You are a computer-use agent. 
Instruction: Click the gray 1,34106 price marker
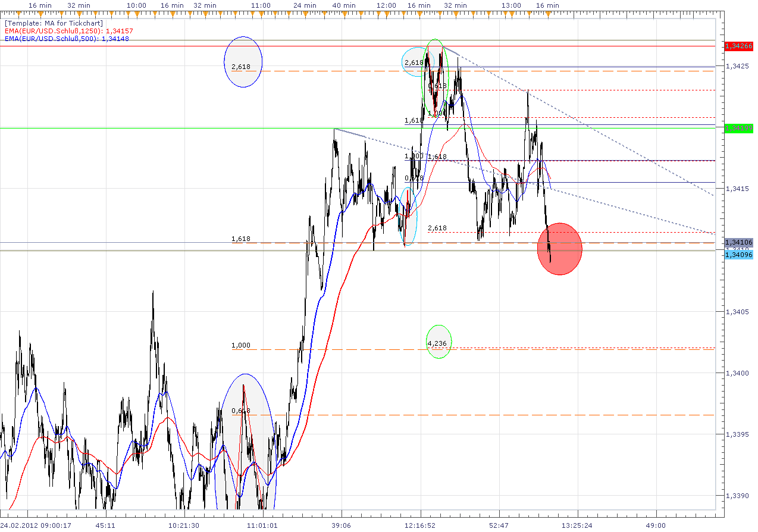coord(738,242)
